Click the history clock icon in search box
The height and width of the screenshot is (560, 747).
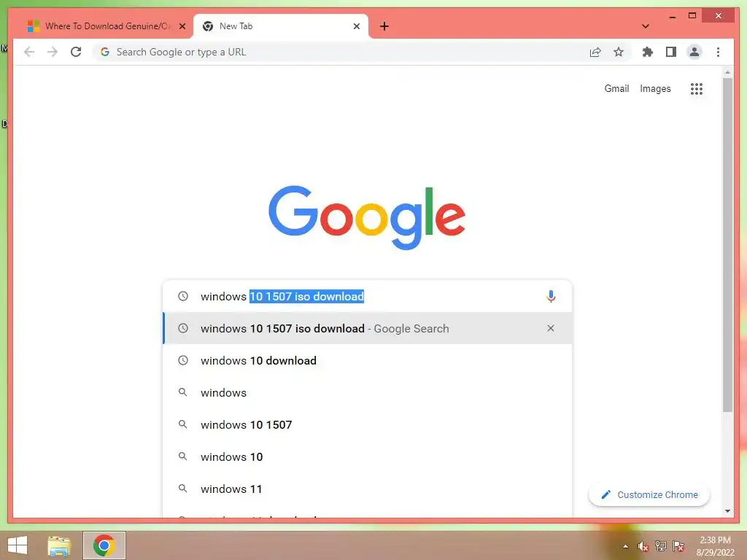click(x=183, y=296)
